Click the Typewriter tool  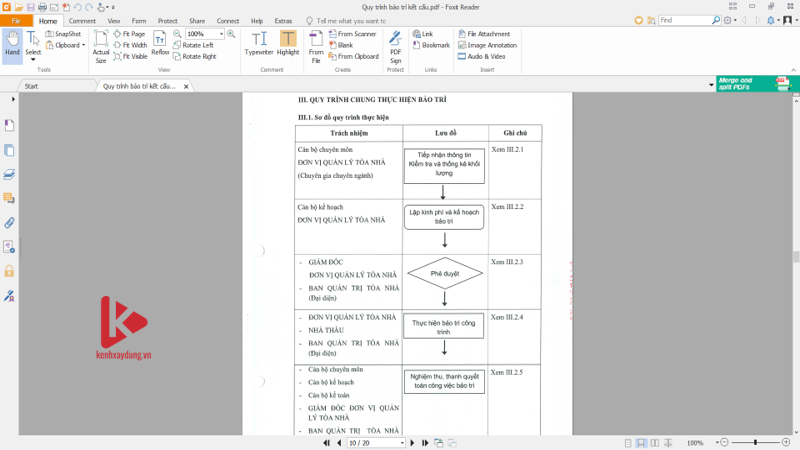pos(260,44)
